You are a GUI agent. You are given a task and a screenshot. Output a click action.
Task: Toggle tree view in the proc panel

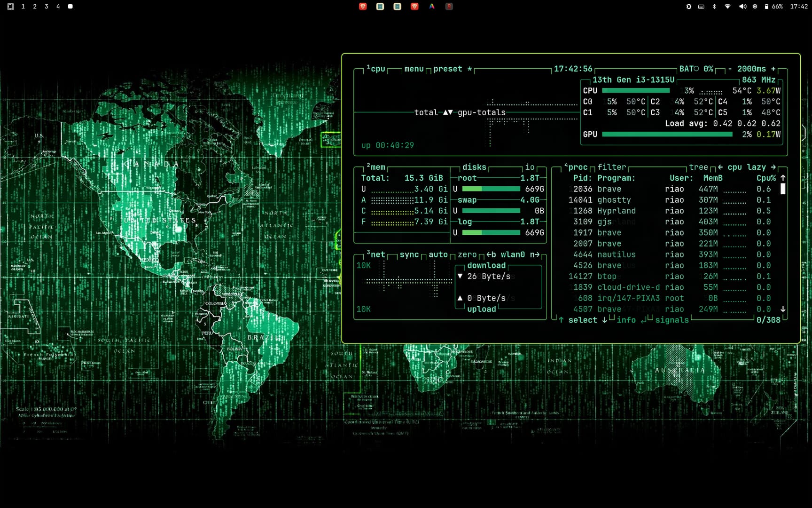click(x=699, y=167)
